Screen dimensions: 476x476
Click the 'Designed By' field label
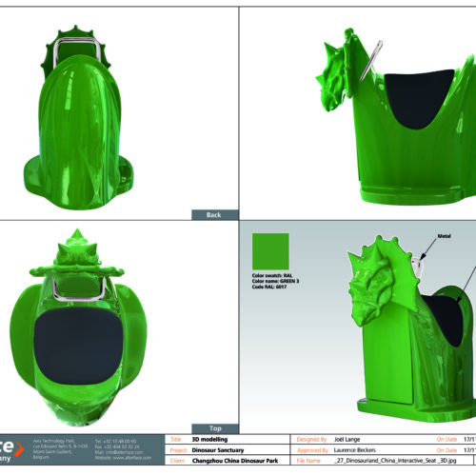[311, 439]
